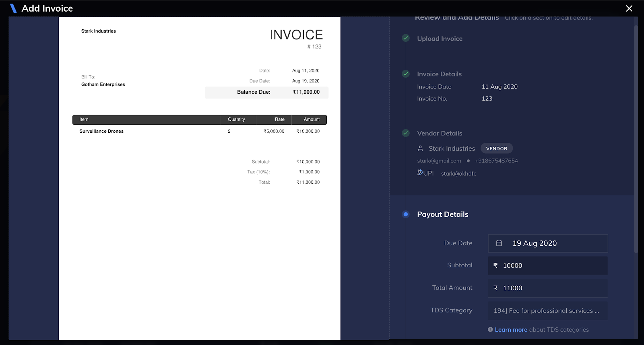Click the email stark@gmail.com
The image size is (644, 345).
coord(439,161)
